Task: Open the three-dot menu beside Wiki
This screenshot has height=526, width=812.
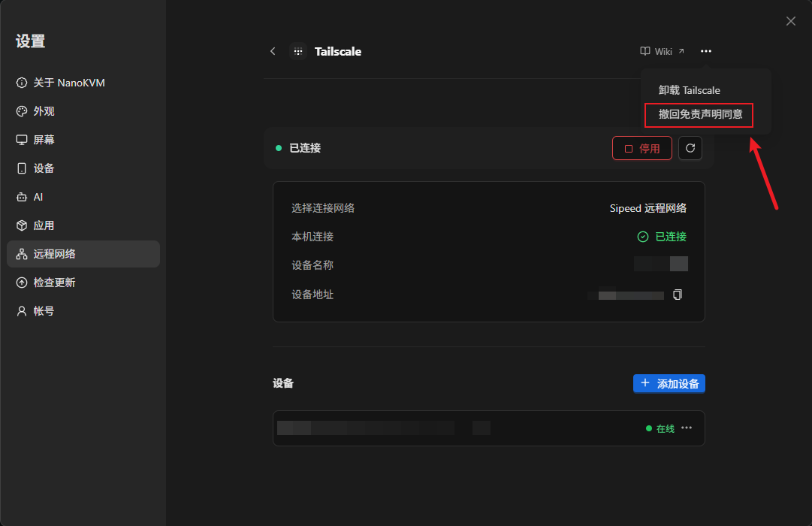Action: coord(706,51)
